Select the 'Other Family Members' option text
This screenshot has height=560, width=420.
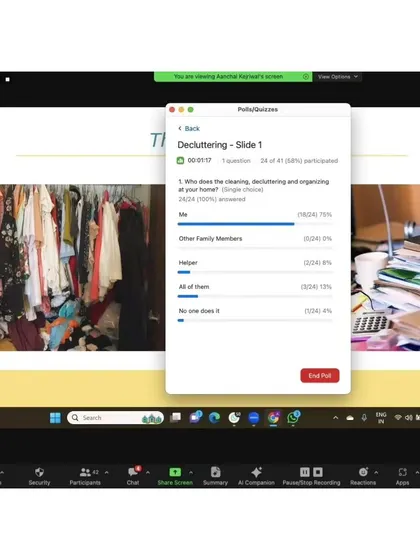[x=210, y=239]
